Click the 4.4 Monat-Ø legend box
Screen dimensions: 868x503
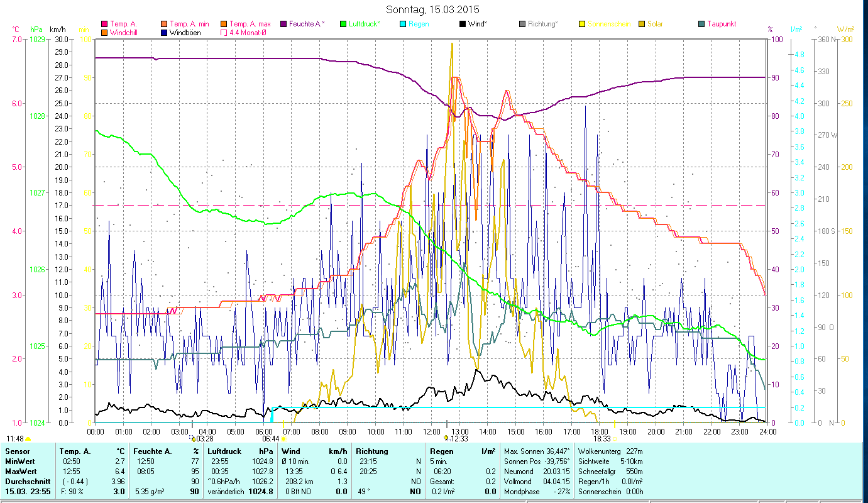click(x=224, y=33)
